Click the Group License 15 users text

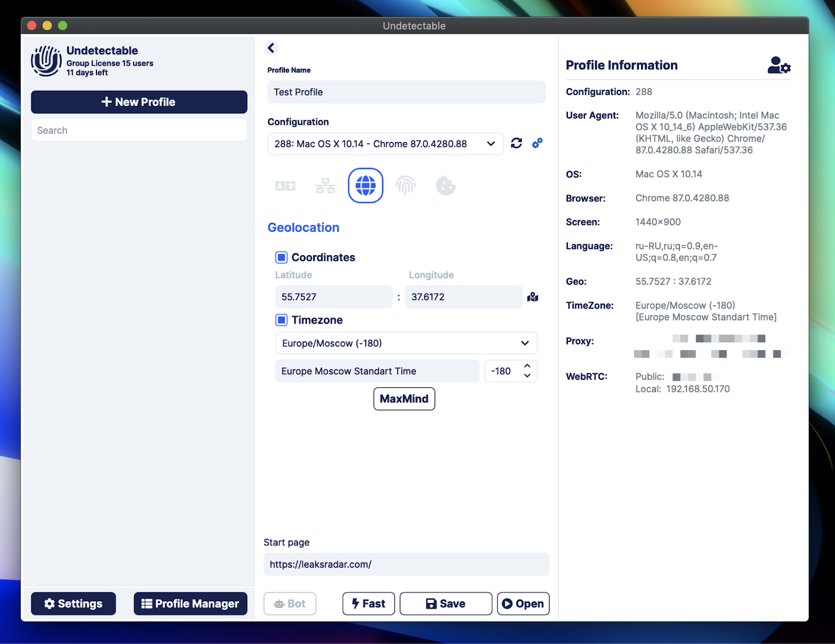(x=110, y=63)
